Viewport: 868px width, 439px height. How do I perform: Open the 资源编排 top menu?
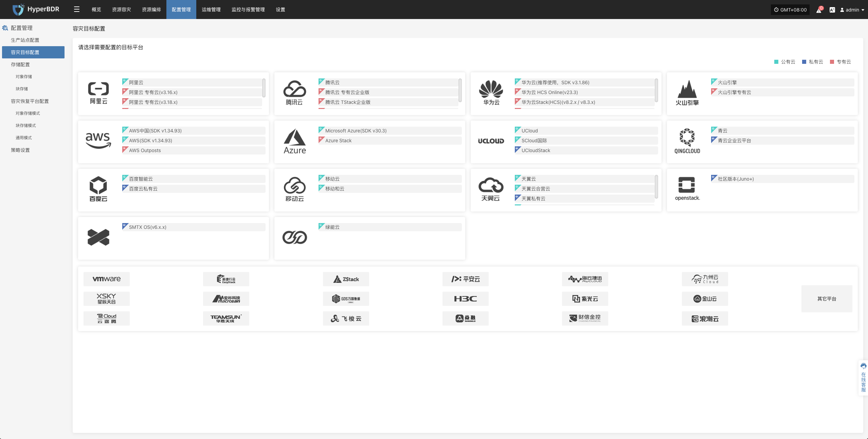point(151,10)
